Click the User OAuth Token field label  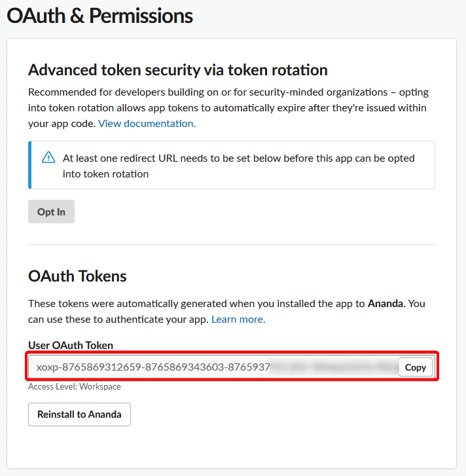pos(71,345)
